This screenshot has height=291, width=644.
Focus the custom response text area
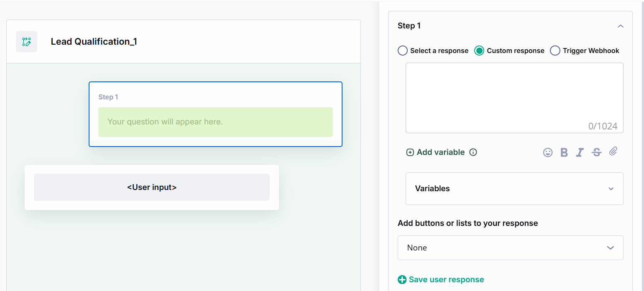click(514, 98)
